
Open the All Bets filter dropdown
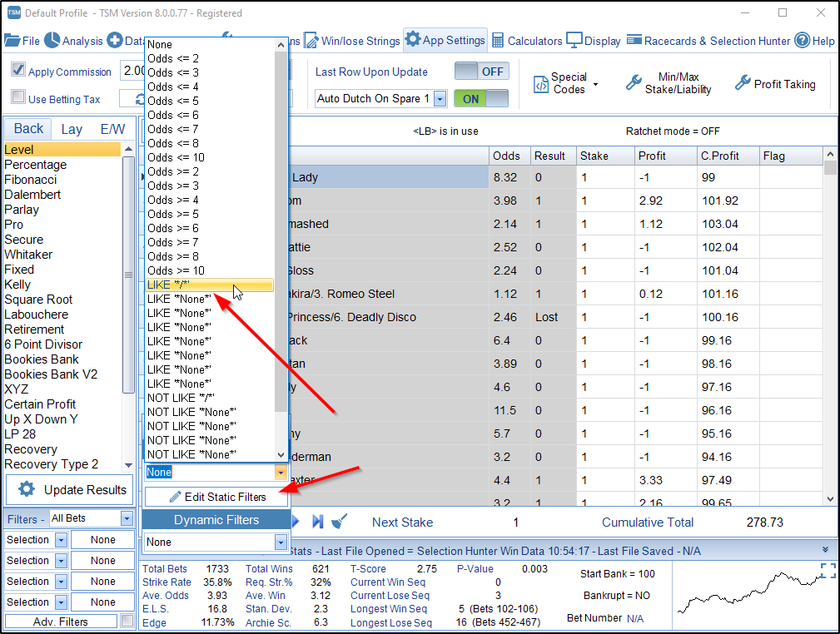(x=127, y=518)
